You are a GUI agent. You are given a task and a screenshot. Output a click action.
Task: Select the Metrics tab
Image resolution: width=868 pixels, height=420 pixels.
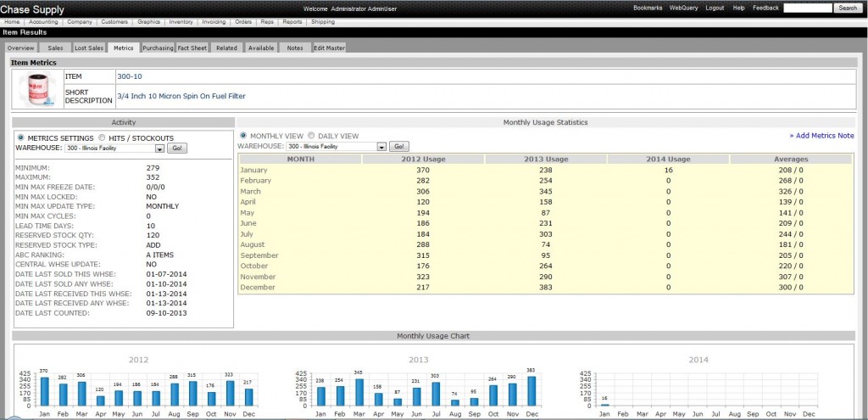[x=124, y=48]
